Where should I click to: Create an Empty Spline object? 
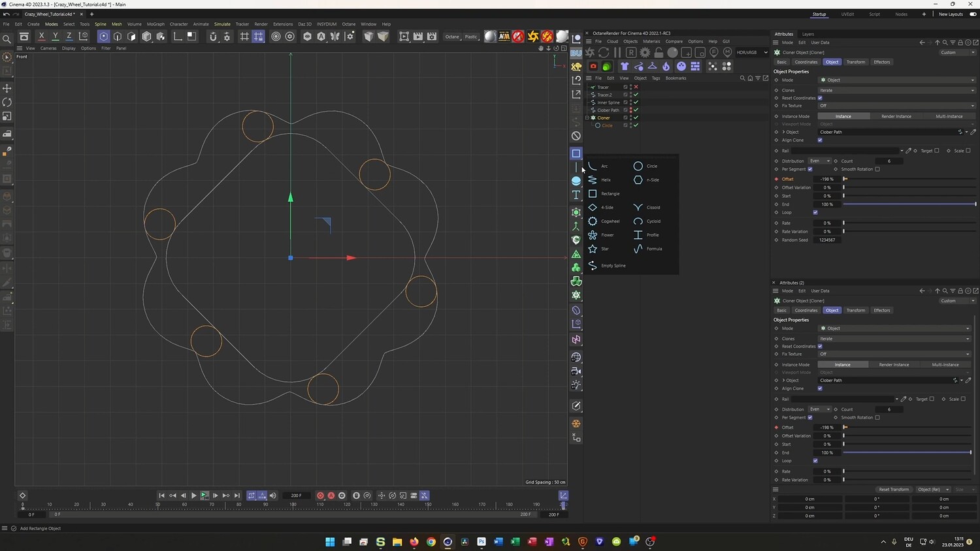click(x=606, y=266)
